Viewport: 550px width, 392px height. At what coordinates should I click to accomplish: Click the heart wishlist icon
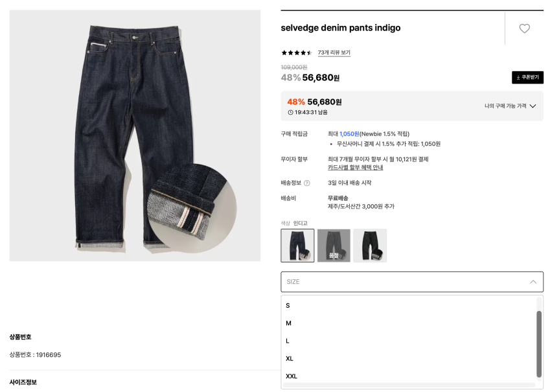coord(524,29)
